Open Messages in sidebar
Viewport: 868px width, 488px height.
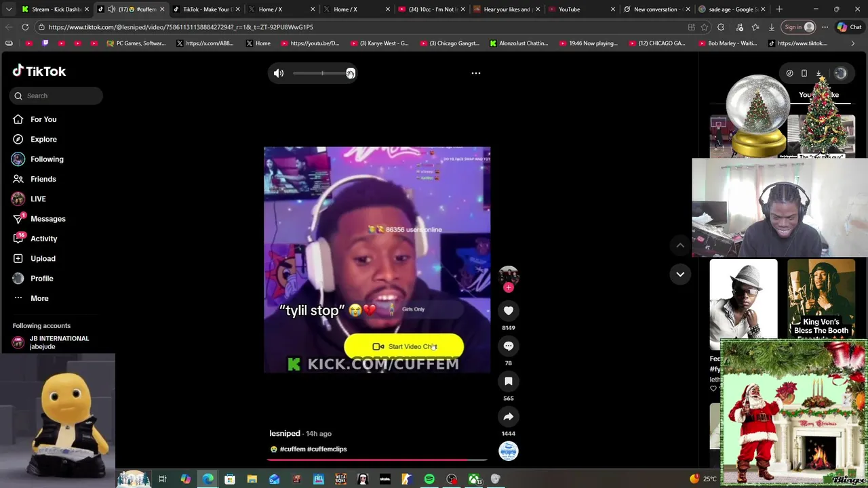point(47,219)
